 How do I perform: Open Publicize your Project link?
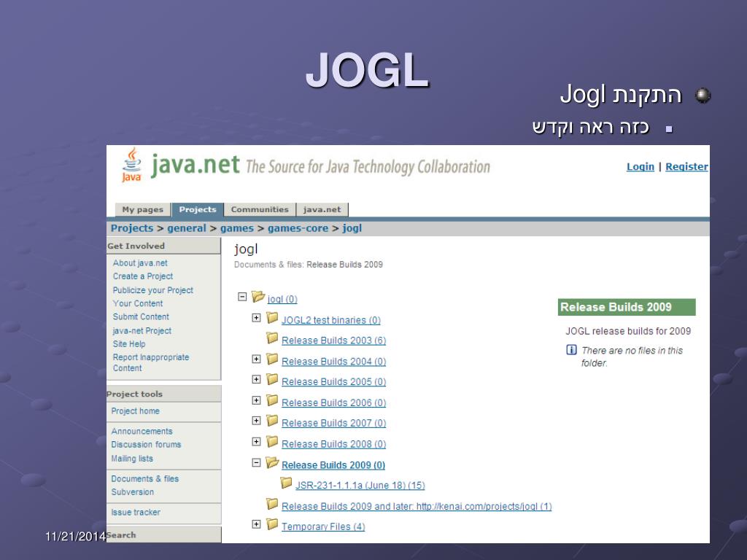coord(153,290)
